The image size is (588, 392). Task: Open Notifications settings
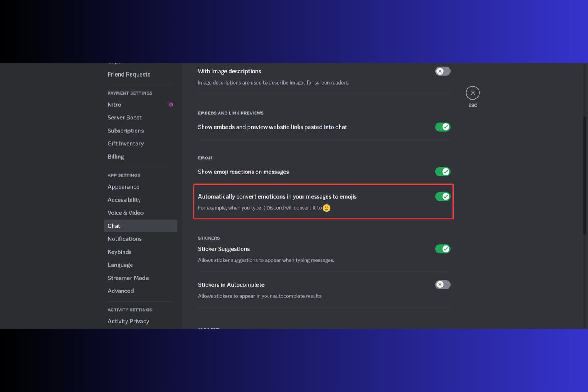click(124, 238)
